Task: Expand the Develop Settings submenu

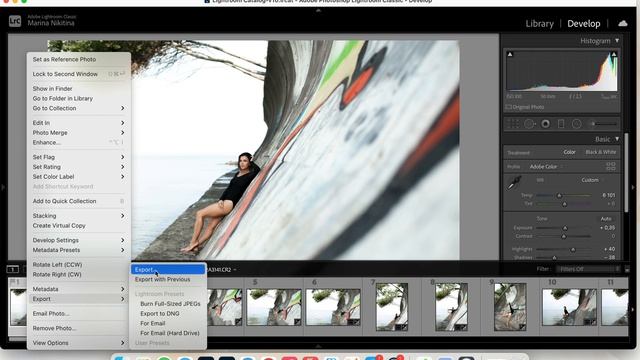Action: click(79, 240)
